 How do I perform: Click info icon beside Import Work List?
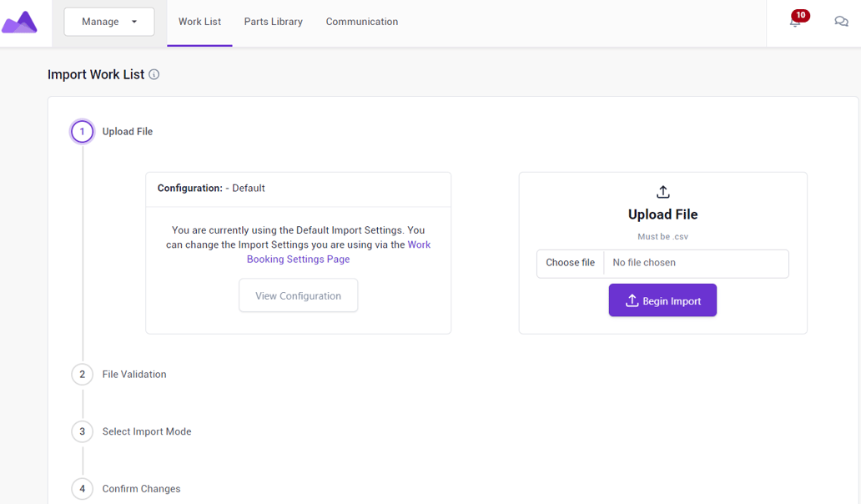pyautogui.click(x=154, y=74)
